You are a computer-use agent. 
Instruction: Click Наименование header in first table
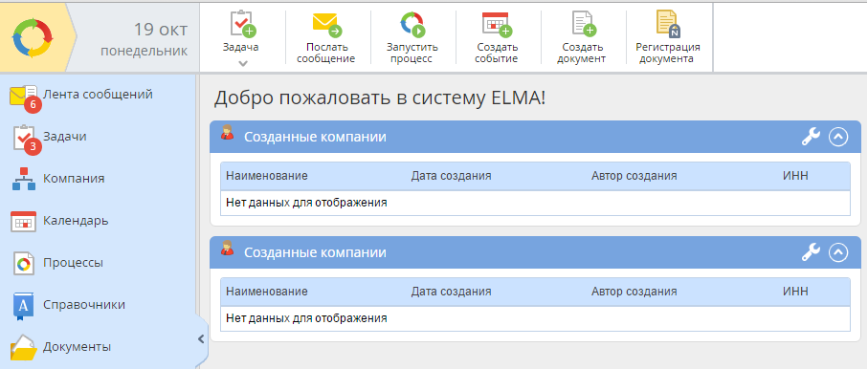[267, 176]
